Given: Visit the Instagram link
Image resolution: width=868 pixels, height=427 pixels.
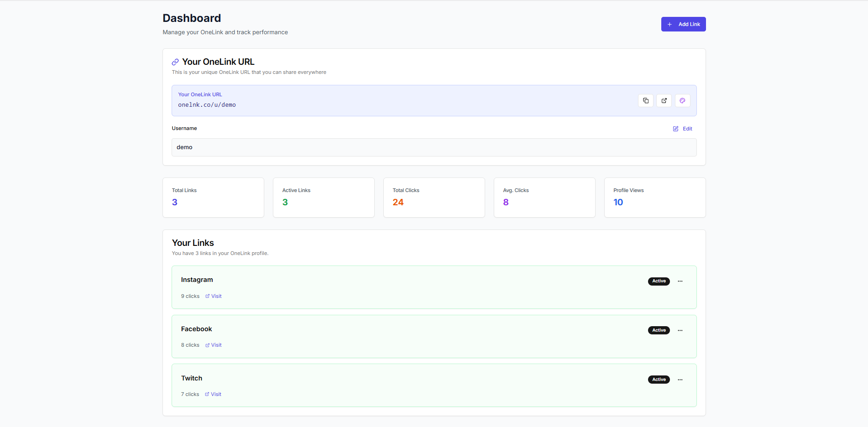Looking at the screenshot, I should [x=213, y=296].
